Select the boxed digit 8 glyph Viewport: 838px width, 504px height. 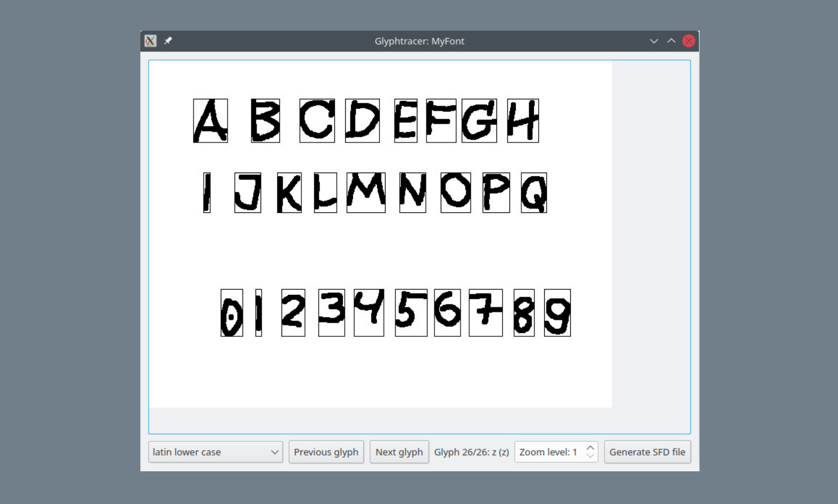point(524,313)
